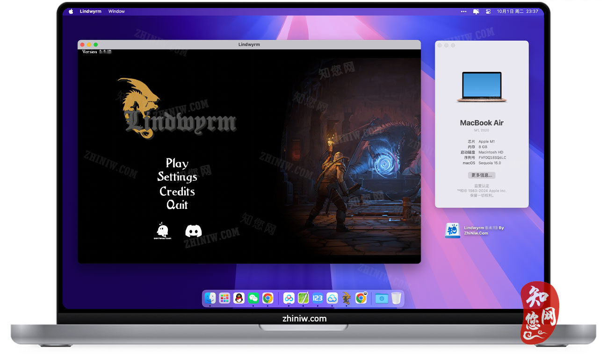Screen dimensions: 607x364
Task: Open Control Center in the menu bar
Action: coord(489,11)
